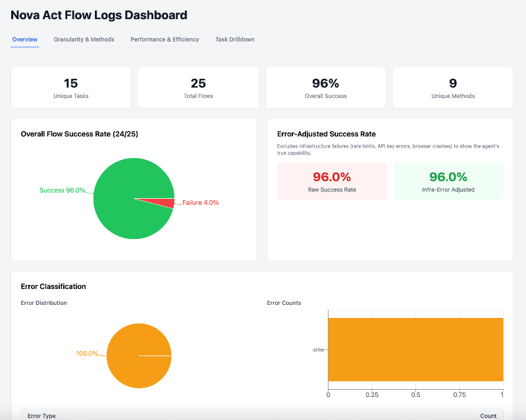Click the Overall Flow Success Rate heading
This screenshot has height=420, width=526.
(x=80, y=134)
